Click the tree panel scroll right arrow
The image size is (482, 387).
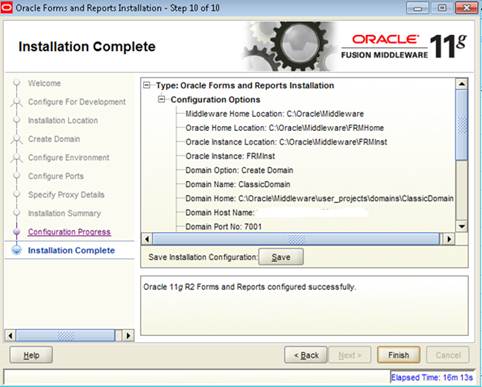click(449, 239)
